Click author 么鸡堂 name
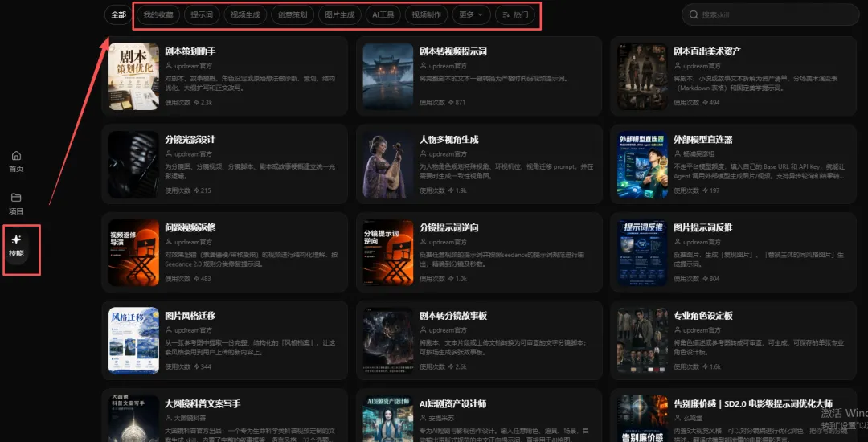The width and height of the screenshot is (868, 442). point(693,418)
